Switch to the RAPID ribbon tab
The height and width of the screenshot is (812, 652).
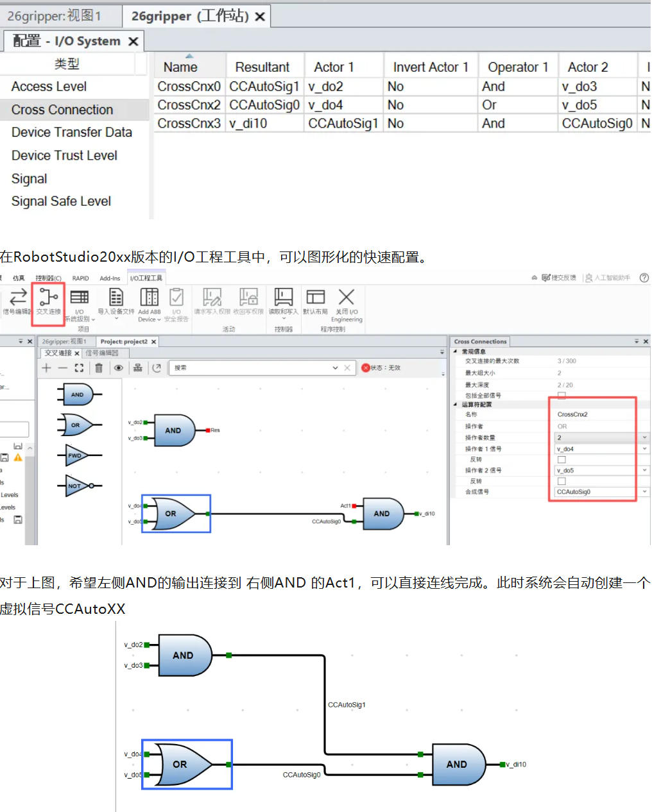(81, 278)
